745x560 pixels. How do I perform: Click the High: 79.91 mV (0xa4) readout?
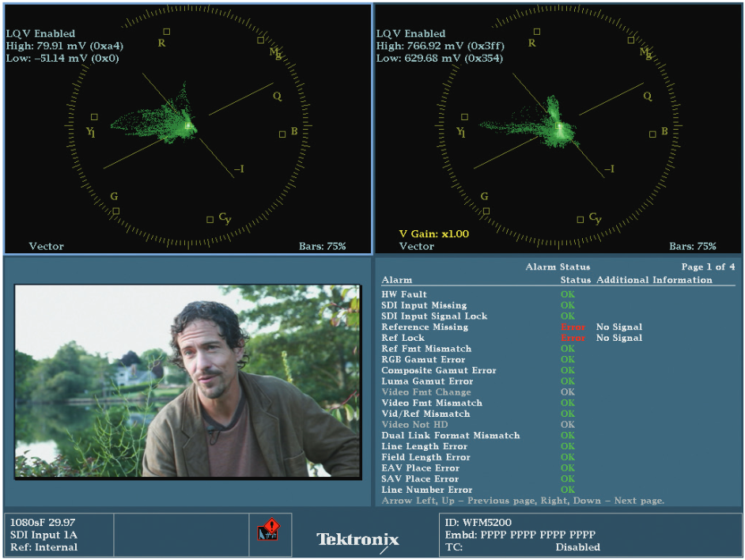65,46
